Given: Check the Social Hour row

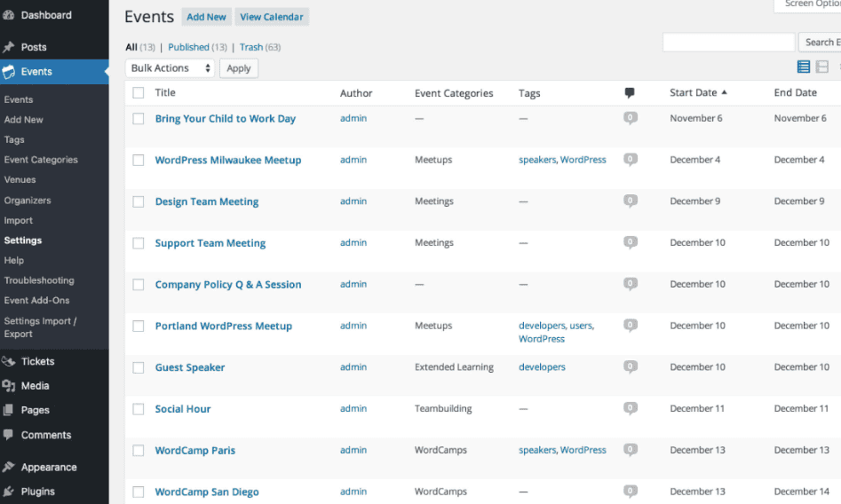Looking at the screenshot, I should (139, 409).
